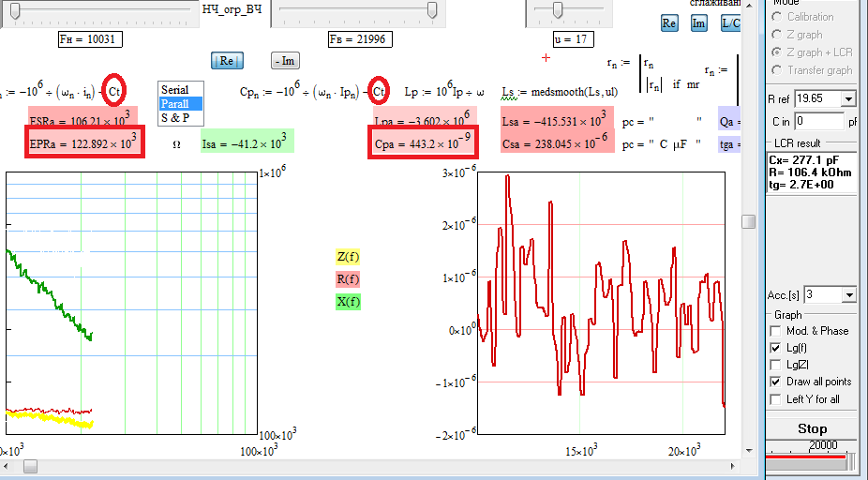
Task: Select the Z graph + LCR radio button
Action: (x=777, y=52)
